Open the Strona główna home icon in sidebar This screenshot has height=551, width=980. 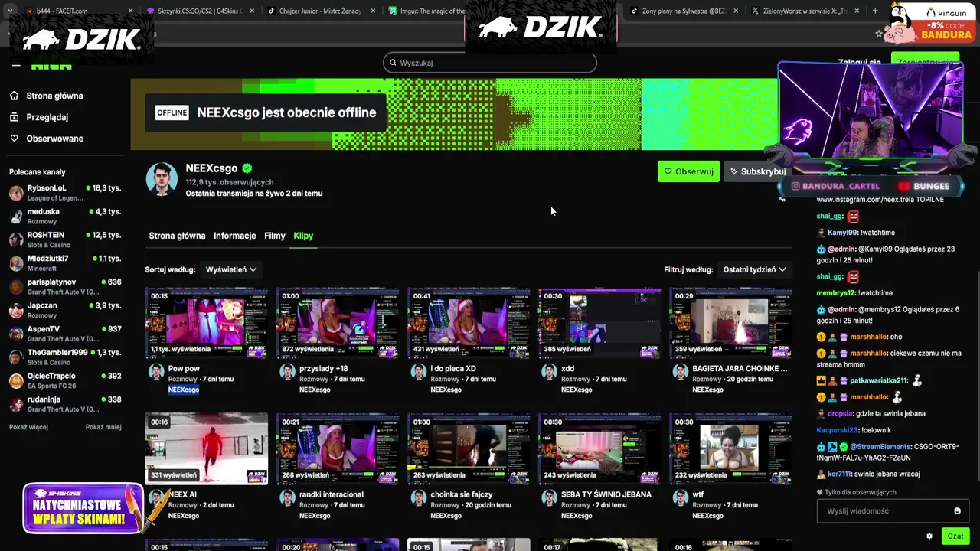click(14, 96)
